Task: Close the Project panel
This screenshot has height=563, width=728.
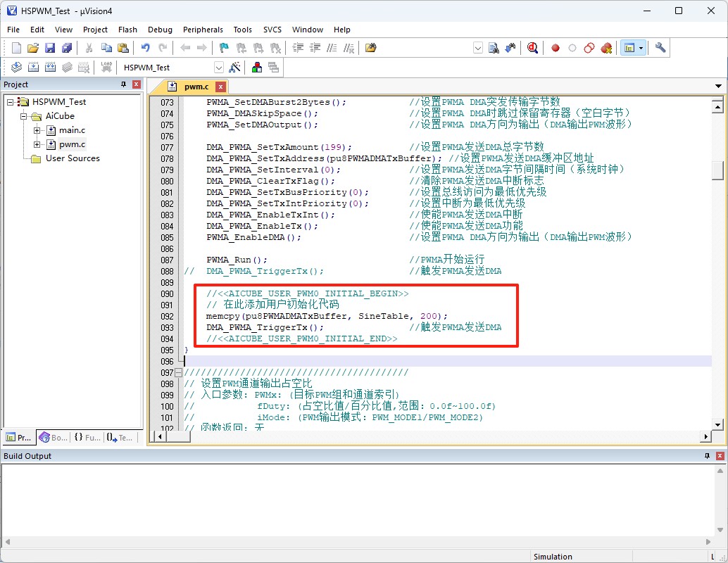Action: (x=137, y=84)
